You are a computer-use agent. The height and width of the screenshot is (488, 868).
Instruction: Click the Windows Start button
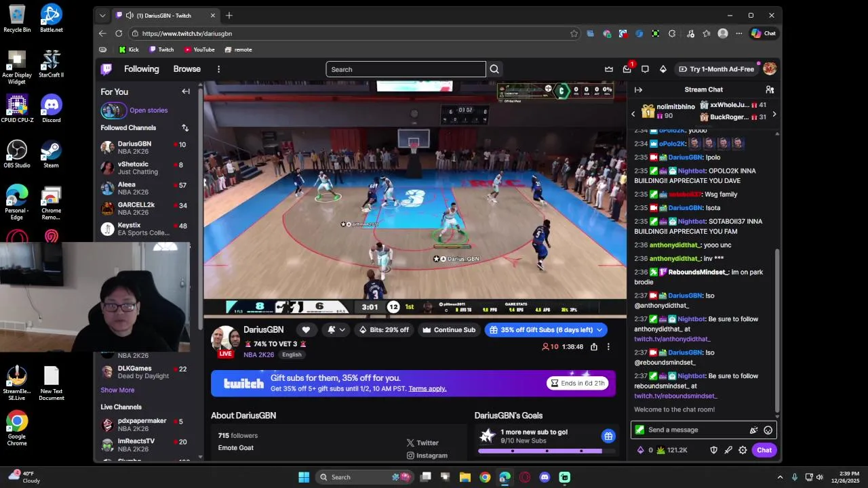[304, 477]
